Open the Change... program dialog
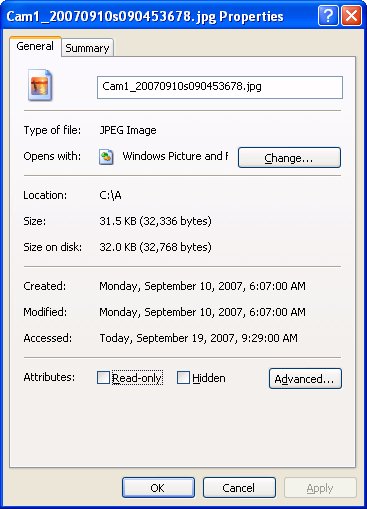 click(289, 158)
